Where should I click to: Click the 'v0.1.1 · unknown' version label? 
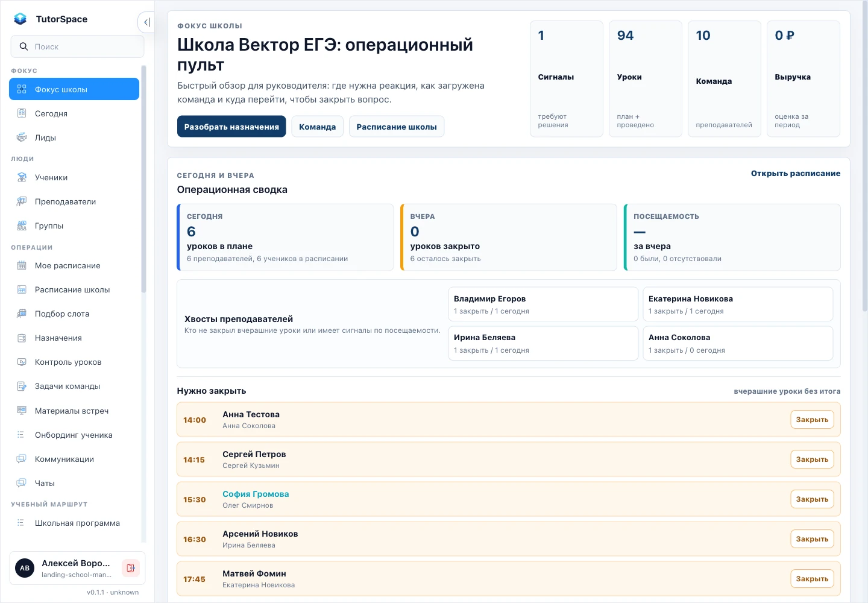pos(113,592)
